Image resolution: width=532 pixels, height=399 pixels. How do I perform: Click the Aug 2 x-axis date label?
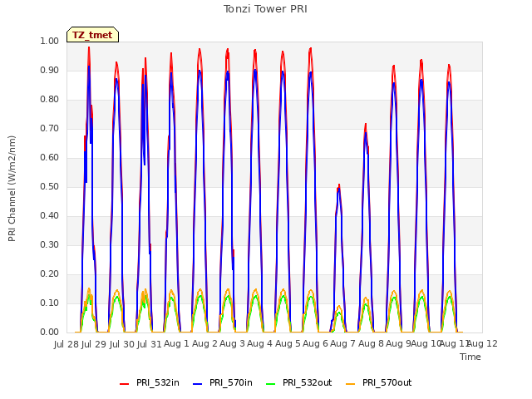[x=204, y=344]
